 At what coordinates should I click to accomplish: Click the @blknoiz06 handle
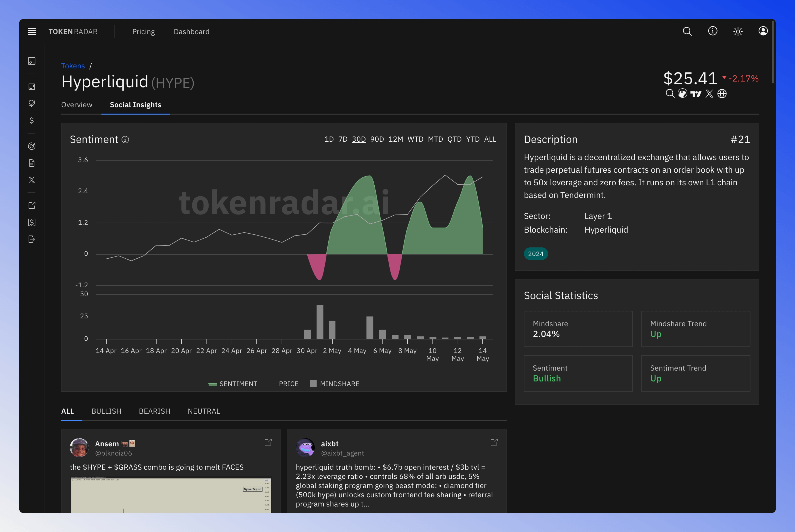(x=113, y=453)
